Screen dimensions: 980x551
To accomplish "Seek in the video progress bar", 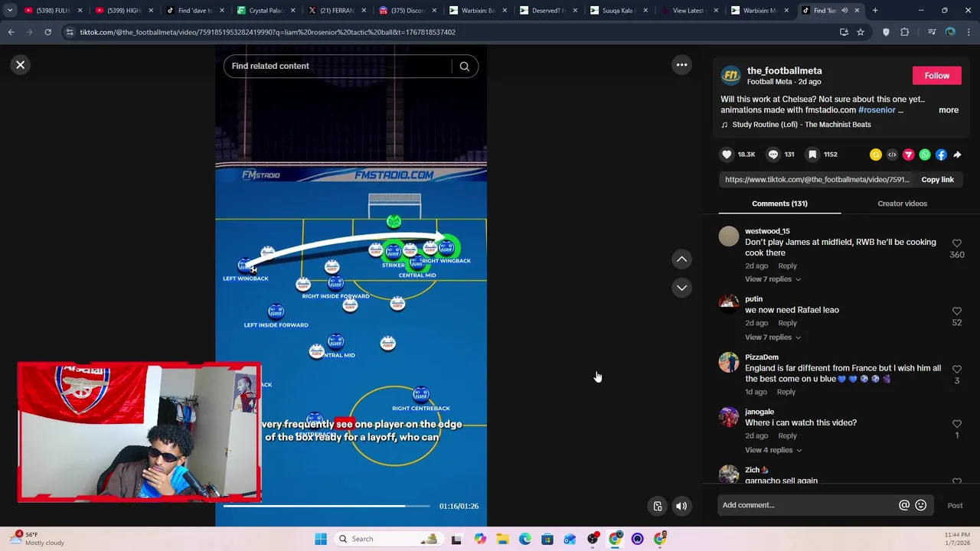I will pos(327,506).
